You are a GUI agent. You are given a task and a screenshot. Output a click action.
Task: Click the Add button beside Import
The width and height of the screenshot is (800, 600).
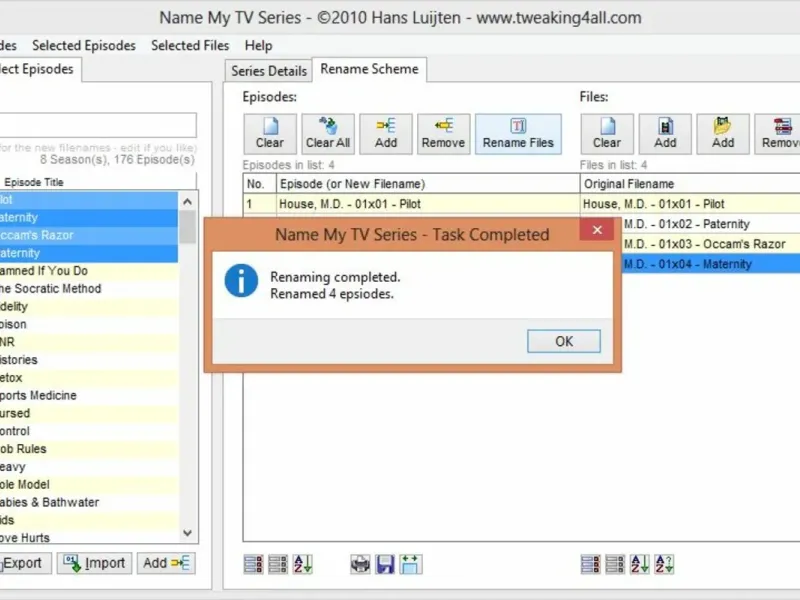pos(166,563)
